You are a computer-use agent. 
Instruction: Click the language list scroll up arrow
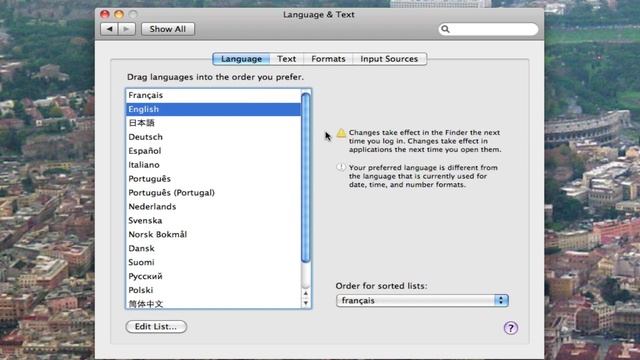(x=306, y=293)
